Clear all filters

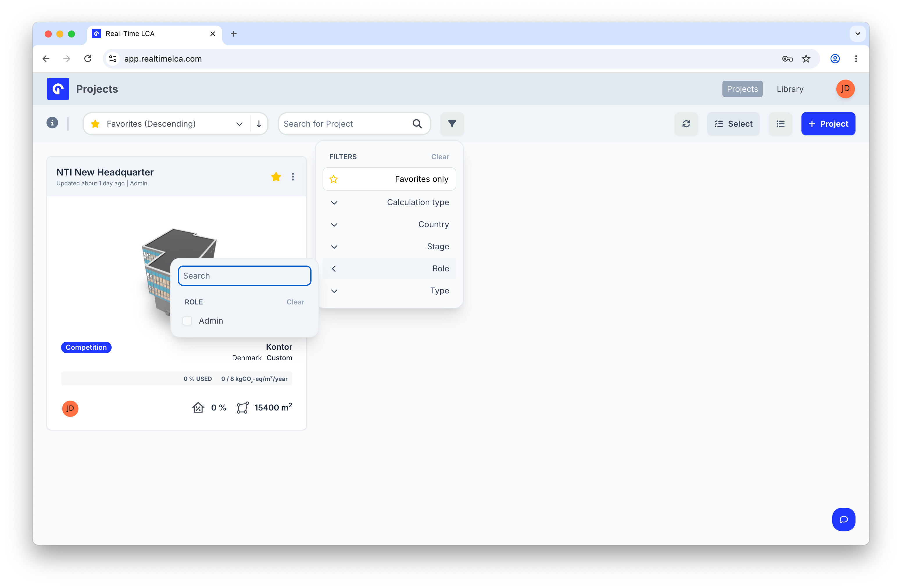[440, 157]
